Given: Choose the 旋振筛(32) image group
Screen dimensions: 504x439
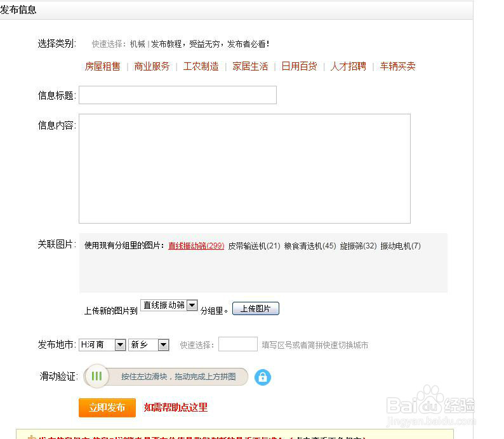Looking at the screenshot, I should point(358,246).
